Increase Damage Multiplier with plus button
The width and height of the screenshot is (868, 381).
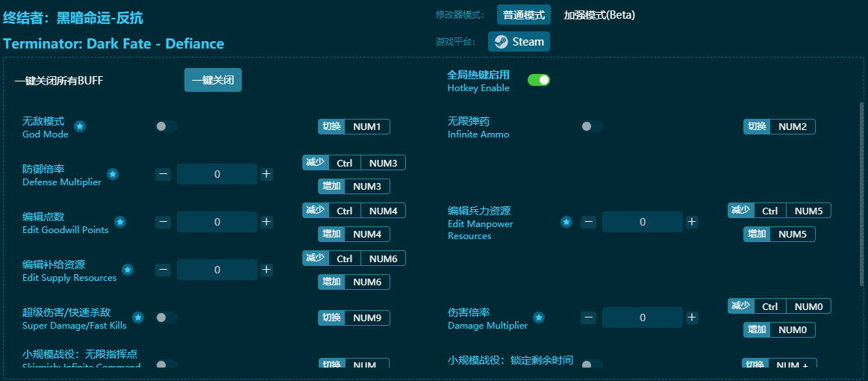(x=692, y=317)
